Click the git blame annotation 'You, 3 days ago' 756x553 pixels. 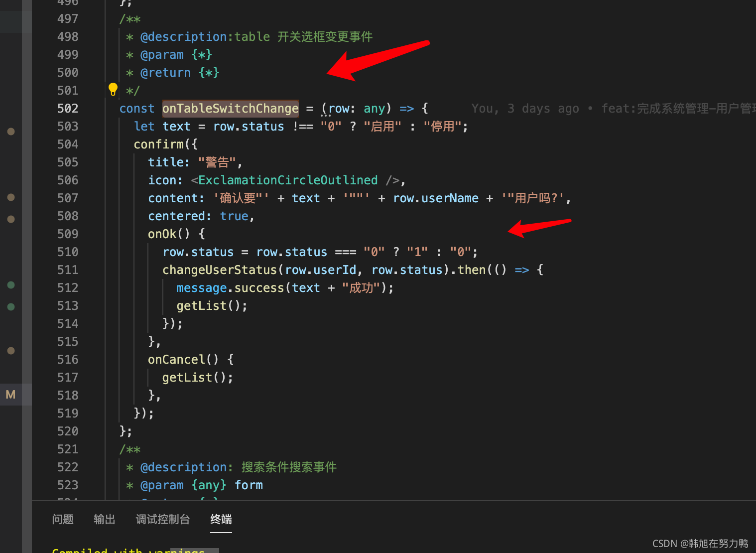click(x=525, y=109)
